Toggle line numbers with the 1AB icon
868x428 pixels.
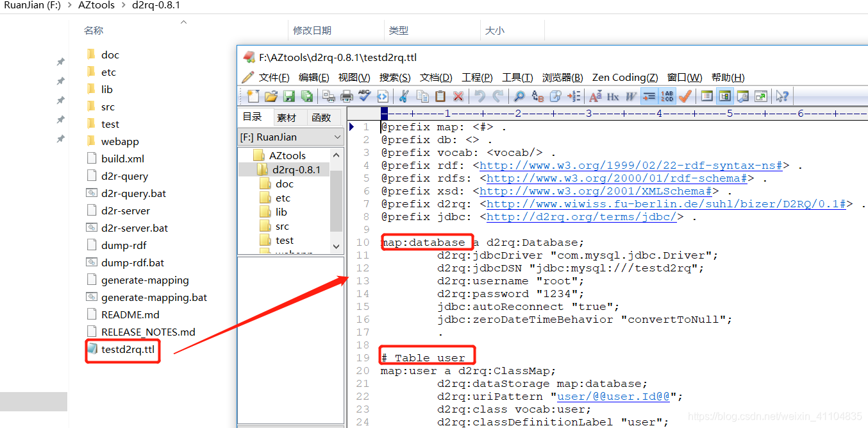[667, 96]
